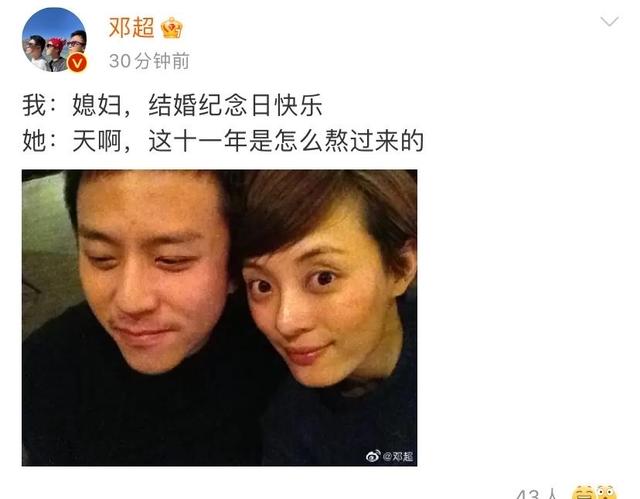Click the phrase 结婚纪念日快乐 in post
This screenshot has height=499, width=640.
click(236, 105)
